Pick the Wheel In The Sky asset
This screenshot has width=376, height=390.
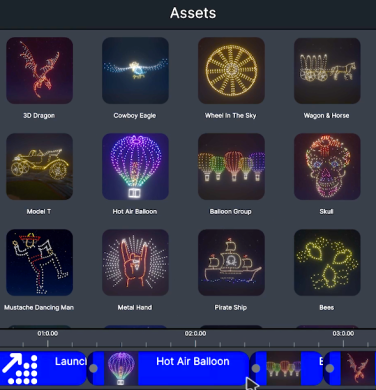(x=231, y=70)
